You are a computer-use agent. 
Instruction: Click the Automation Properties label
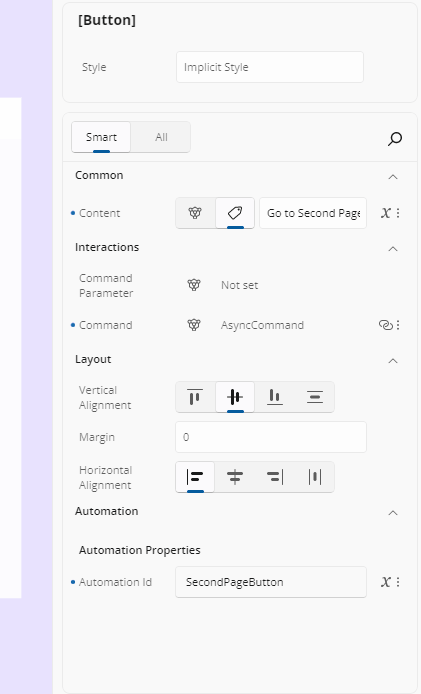[139, 550]
